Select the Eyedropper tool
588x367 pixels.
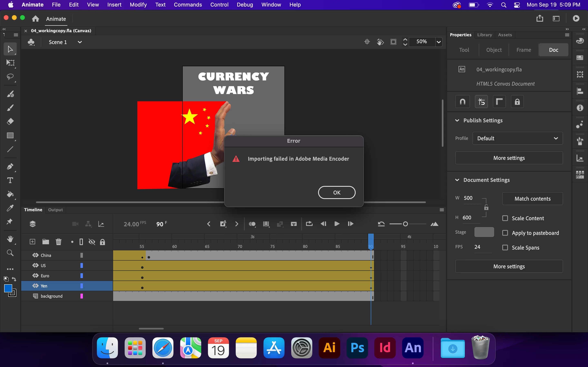(10, 208)
